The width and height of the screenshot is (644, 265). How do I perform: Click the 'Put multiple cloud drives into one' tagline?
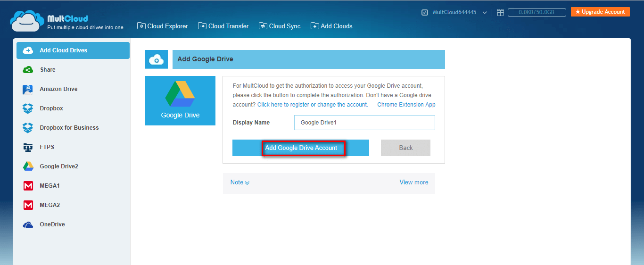pyautogui.click(x=85, y=27)
